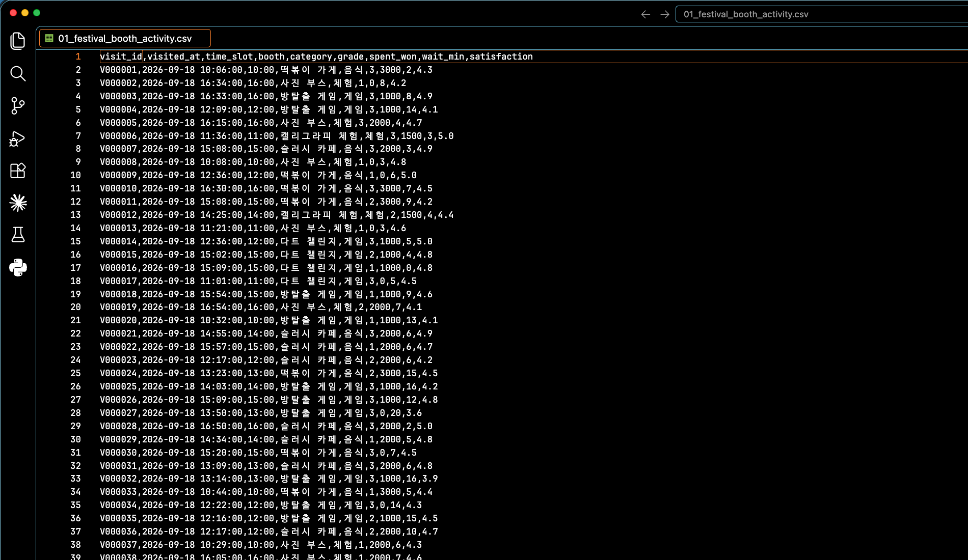The image size is (968, 560).
Task: Open the Source Control view
Action: tap(18, 106)
